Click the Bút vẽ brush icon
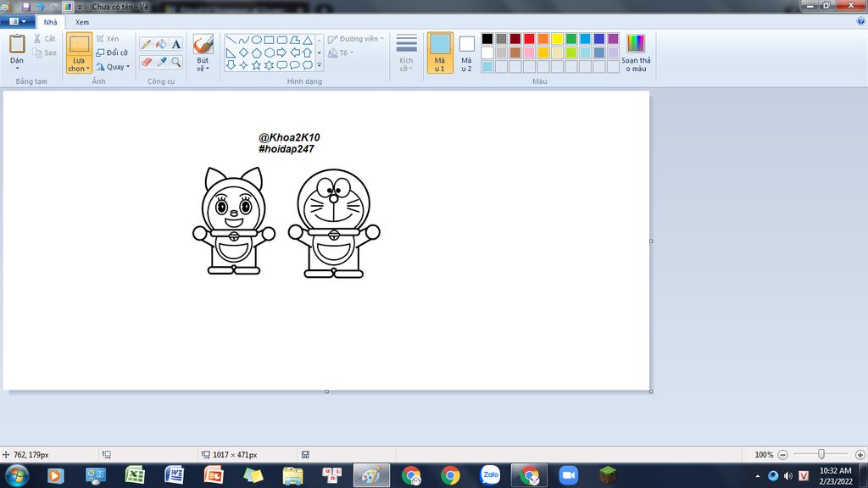Viewport: 868px width, 488px height. pos(203,45)
